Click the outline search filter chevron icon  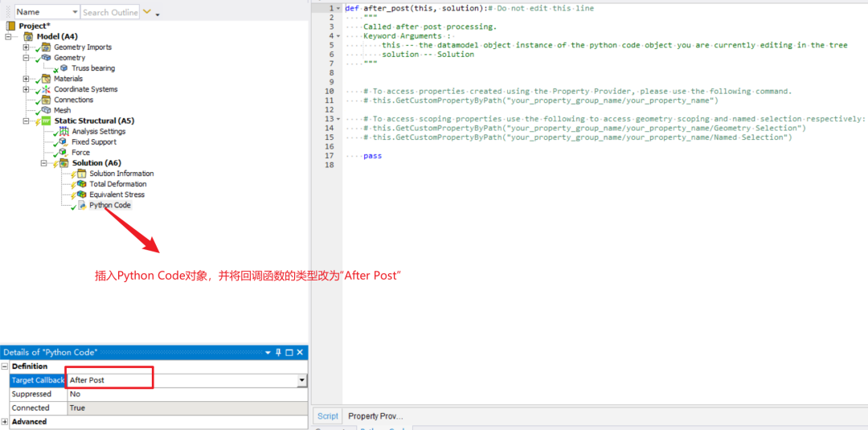147,11
